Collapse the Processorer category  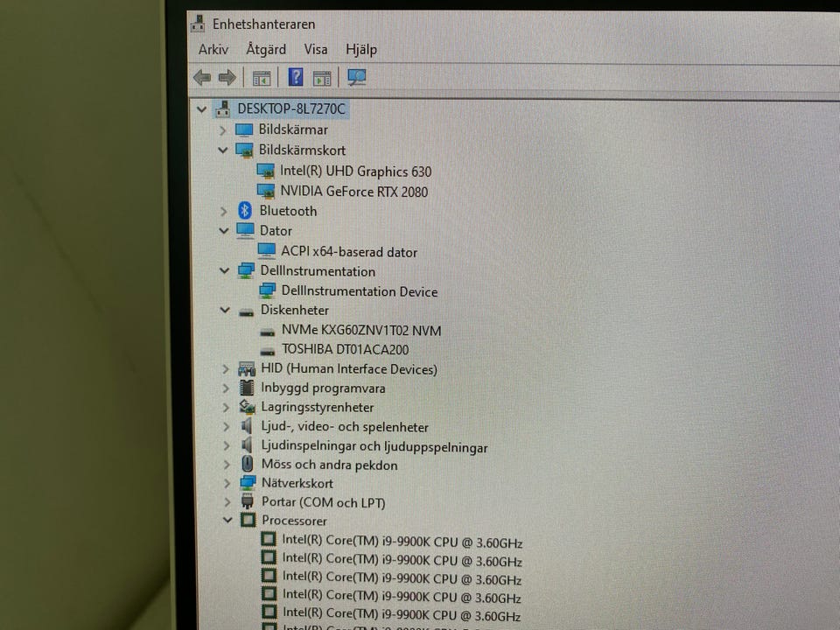[227, 520]
